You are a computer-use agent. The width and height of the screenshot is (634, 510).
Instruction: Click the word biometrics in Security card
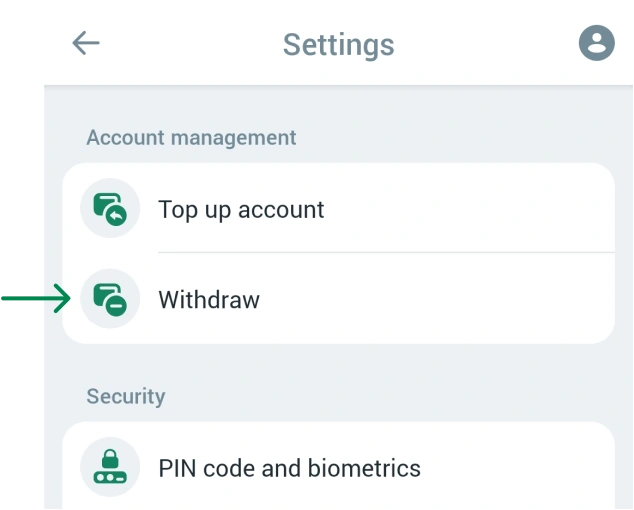coord(368,468)
